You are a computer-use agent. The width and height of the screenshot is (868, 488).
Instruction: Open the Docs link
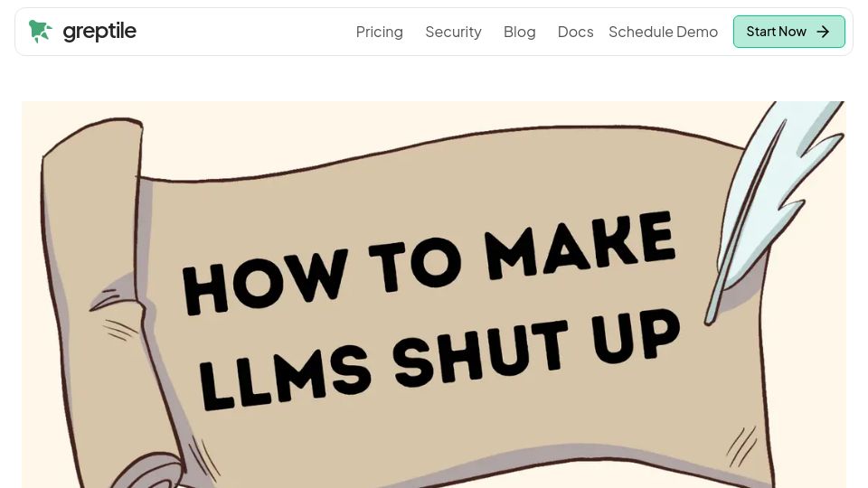tap(575, 33)
